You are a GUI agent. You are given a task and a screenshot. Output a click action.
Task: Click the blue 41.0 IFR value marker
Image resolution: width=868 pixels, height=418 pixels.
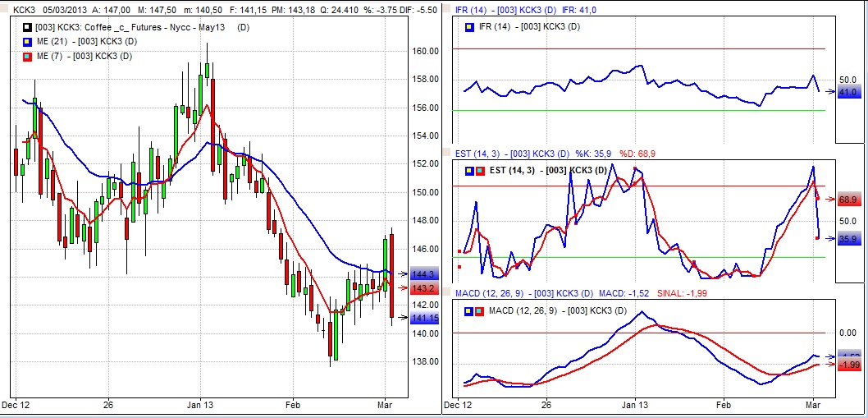pyautogui.click(x=847, y=94)
